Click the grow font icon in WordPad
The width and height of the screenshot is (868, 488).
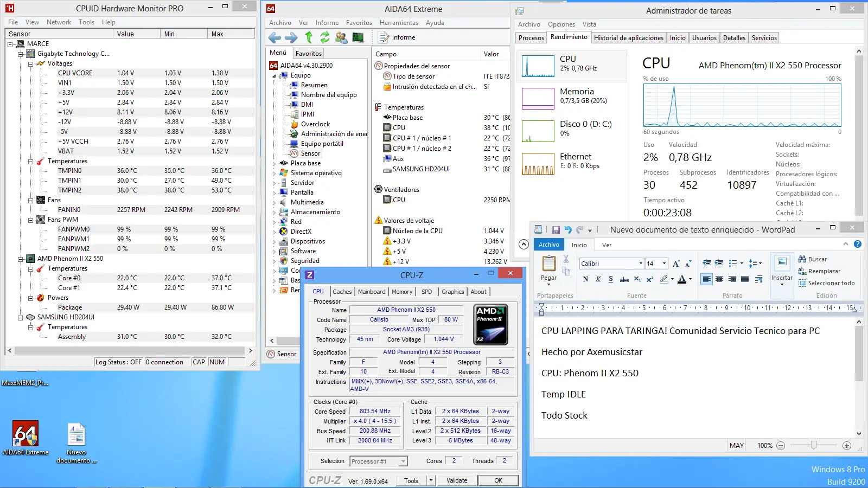[676, 264]
